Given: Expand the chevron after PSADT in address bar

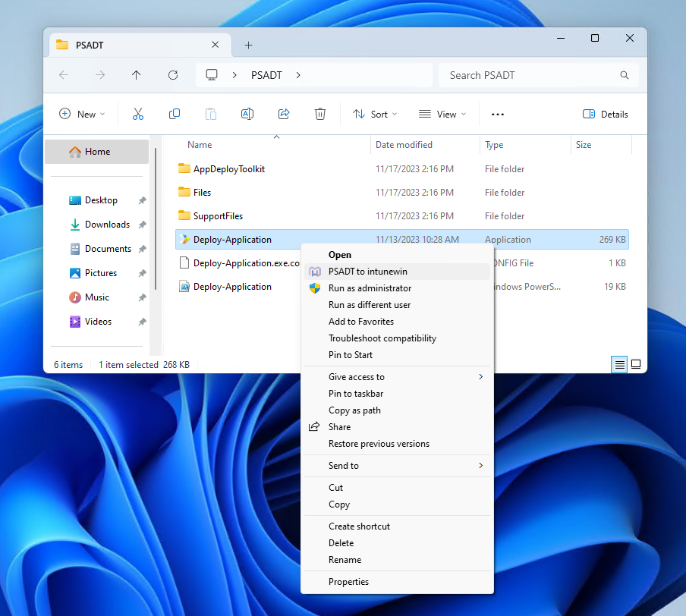Looking at the screenshot, I should tap(298, 75).
